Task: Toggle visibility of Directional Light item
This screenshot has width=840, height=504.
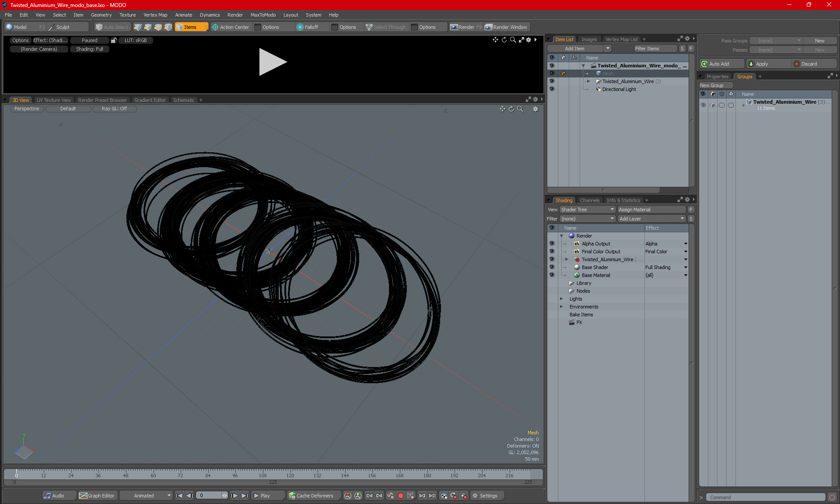Action: click(x=552, y=89)
